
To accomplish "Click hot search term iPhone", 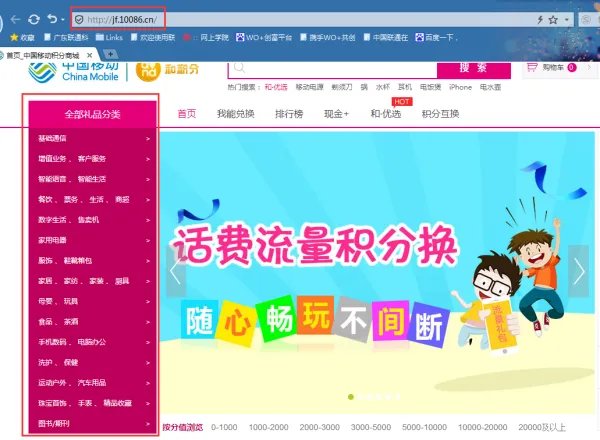I will 460,87.
